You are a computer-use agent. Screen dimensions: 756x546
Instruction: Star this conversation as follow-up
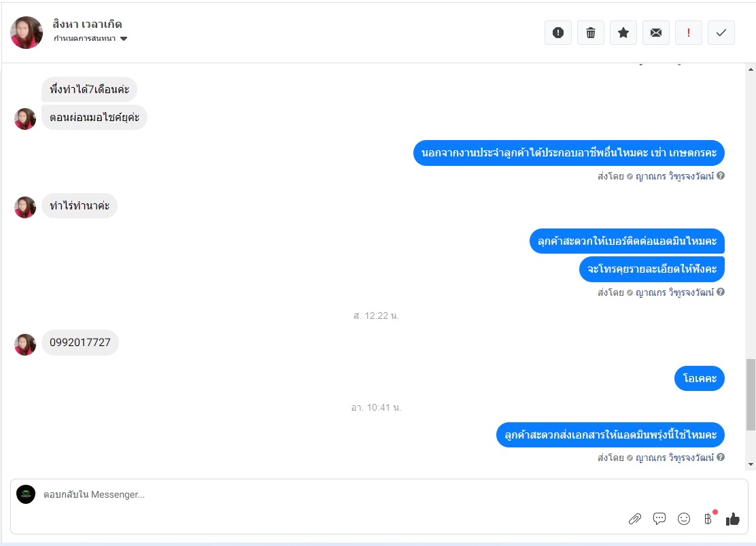click(623, 33)
